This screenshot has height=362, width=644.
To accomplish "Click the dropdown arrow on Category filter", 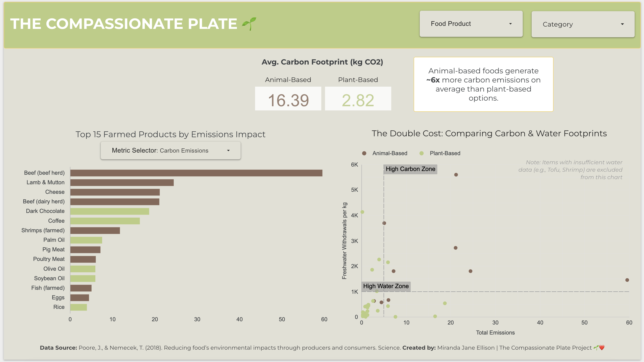I will [622, 24].
